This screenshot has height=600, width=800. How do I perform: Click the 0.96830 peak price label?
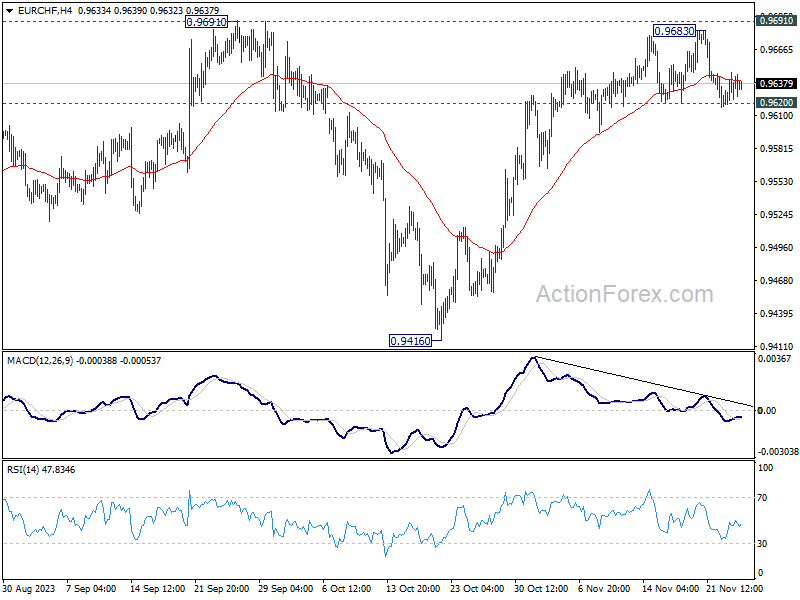(674, 31)
